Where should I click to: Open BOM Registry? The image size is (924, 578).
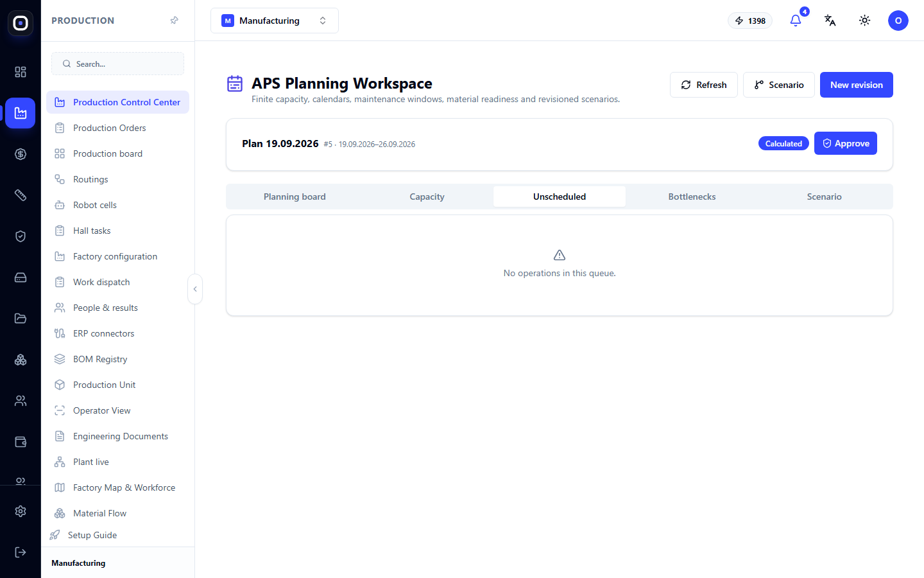click(x=118, y=359)
